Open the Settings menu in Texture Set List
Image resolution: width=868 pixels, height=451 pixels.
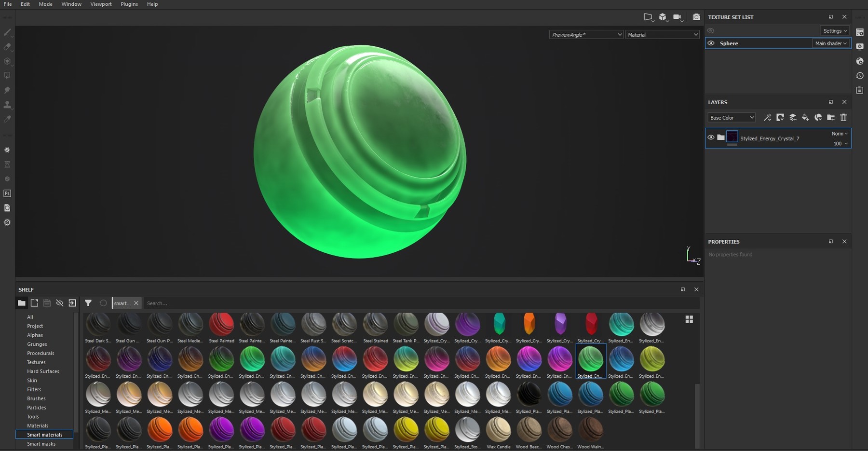(x=834, y=30)
